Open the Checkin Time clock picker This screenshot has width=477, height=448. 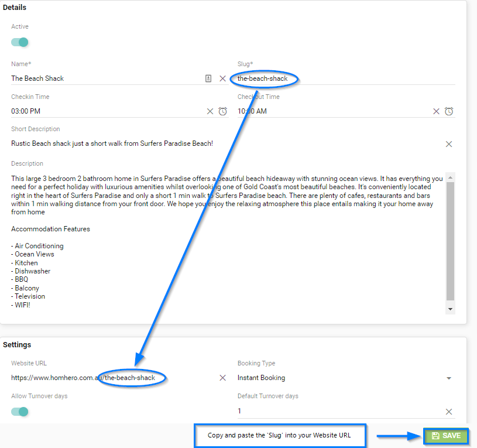(222, 111)
